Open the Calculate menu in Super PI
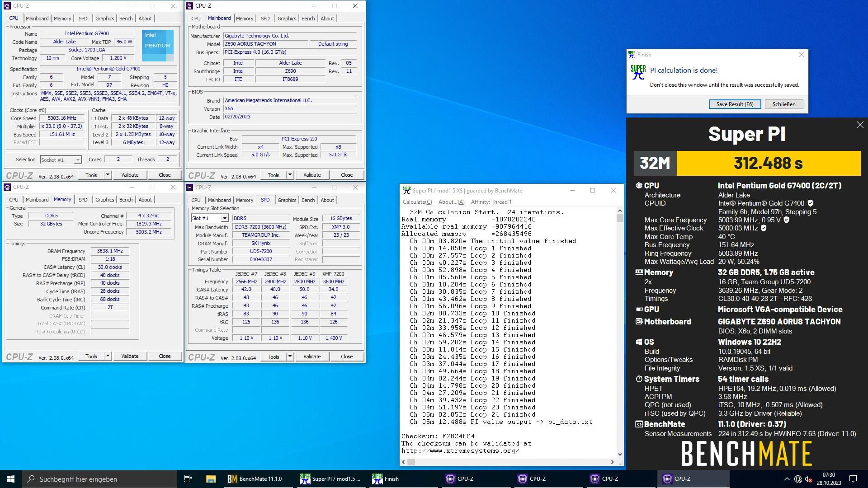 tap(417, 202)
